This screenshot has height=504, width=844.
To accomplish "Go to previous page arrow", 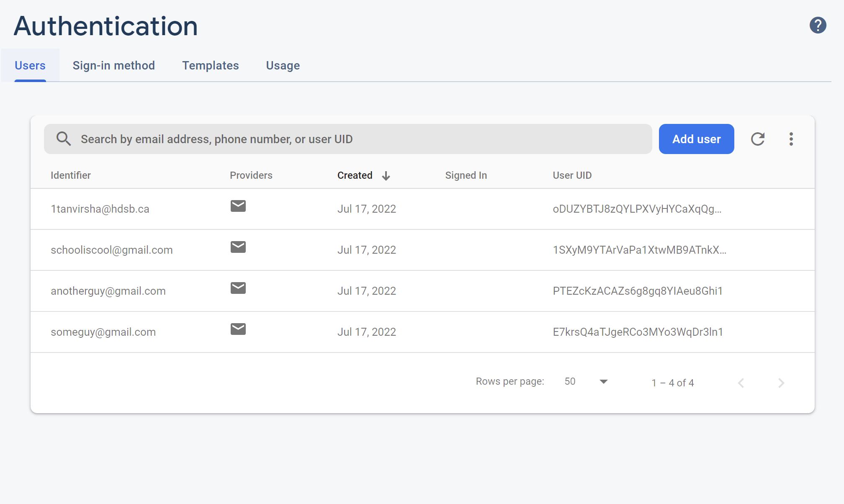I will 741,383.
